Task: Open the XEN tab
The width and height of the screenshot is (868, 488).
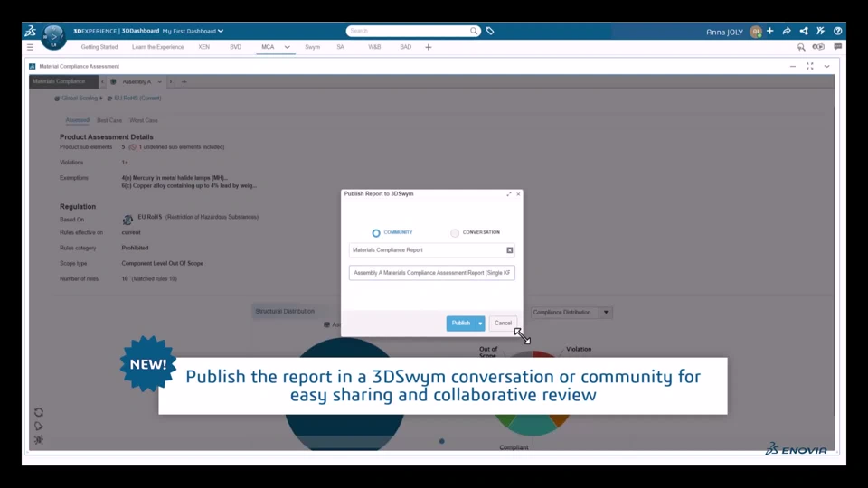Action: (203, 47)
